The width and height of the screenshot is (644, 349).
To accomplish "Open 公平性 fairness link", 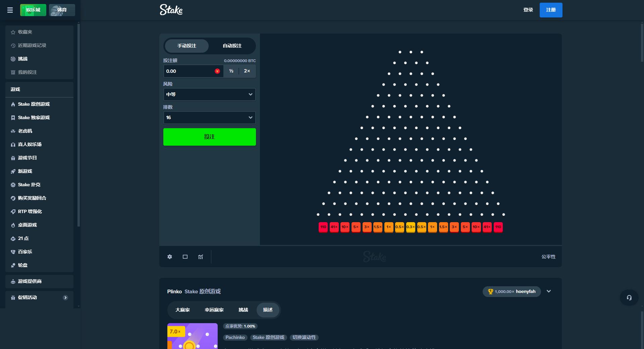I will tap(548, 257).
